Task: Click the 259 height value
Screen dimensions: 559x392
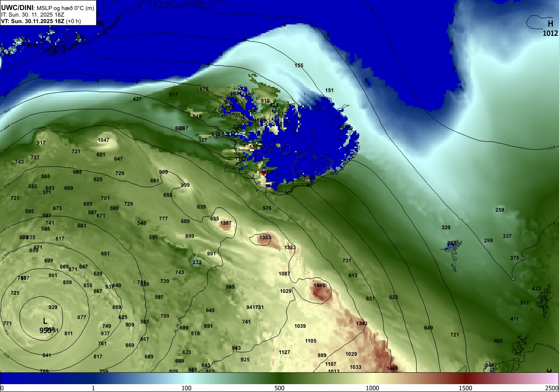Action: [500, 210]
